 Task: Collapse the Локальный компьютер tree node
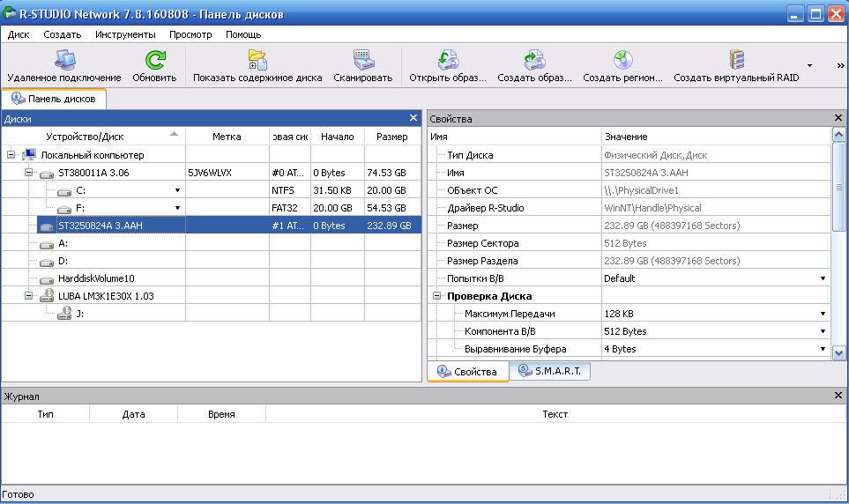click(11, 155)
